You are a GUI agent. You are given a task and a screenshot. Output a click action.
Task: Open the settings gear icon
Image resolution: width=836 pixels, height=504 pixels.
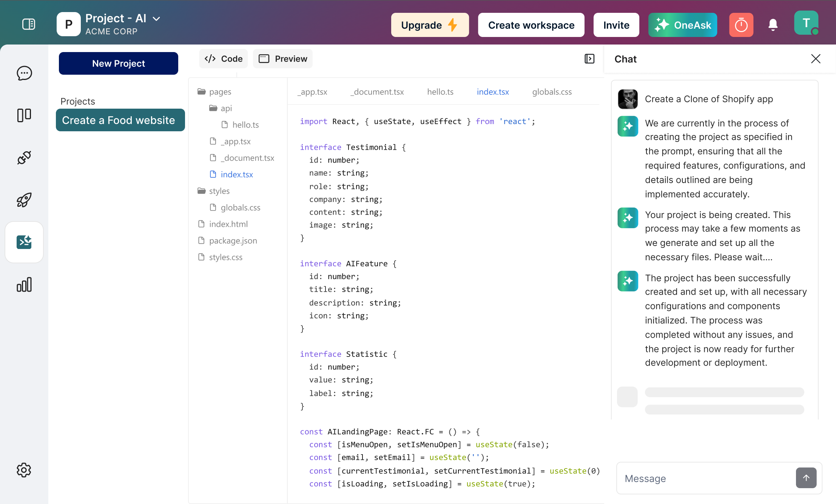tap(24, 470)
